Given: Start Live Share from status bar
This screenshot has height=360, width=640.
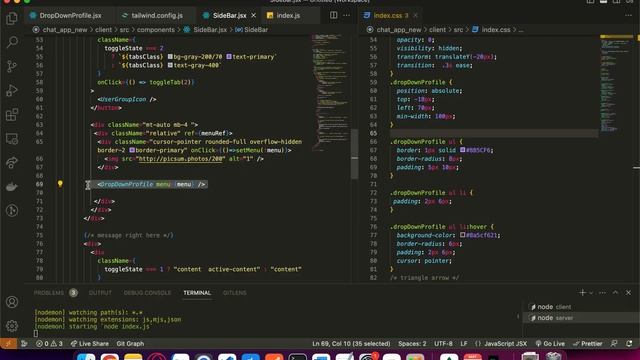Looking at the screenshot, I should click(90, 344).
